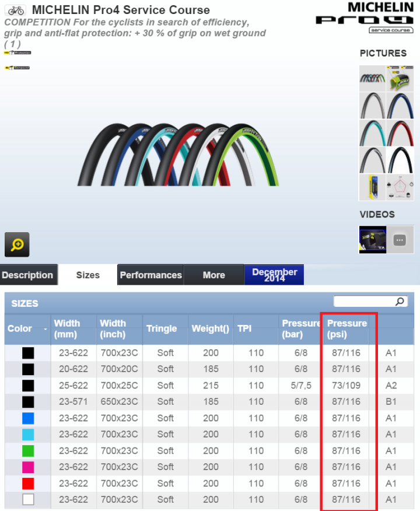420x511 pixels.
Task: Open the multi-color tires thumbnail
Action: click(x=372, y=79)
